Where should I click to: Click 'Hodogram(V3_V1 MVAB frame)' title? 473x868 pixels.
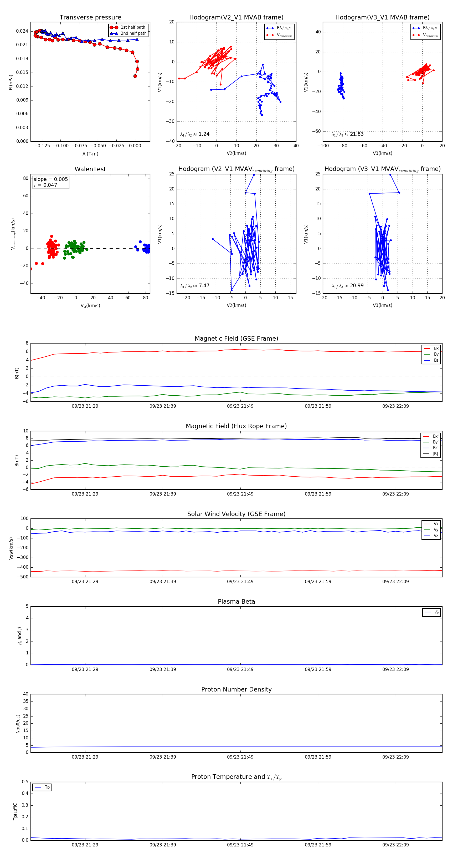(x=382, y=18)
